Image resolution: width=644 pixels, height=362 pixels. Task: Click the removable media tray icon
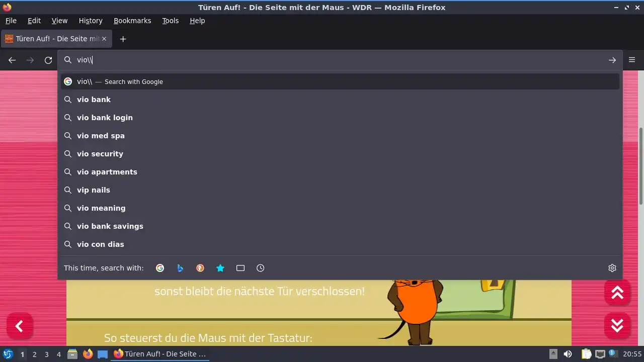(x=553, y=354)
